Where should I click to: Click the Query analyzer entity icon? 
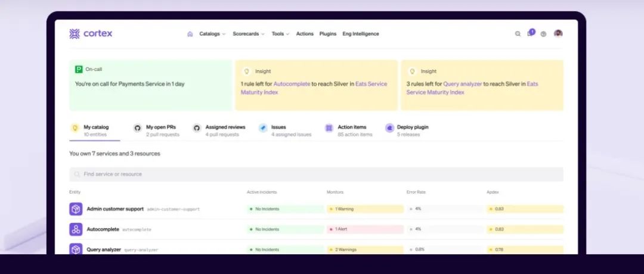point(76,248)
